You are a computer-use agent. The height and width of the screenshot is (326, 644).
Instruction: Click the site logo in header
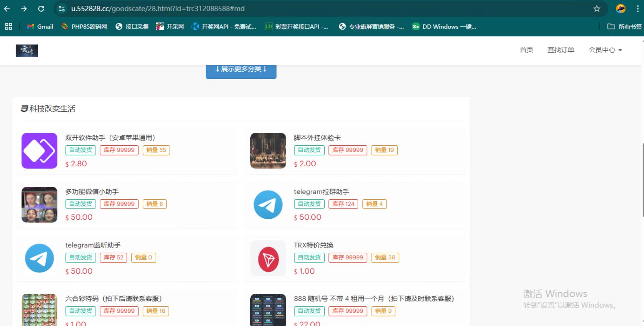click(x=27, y=51)
